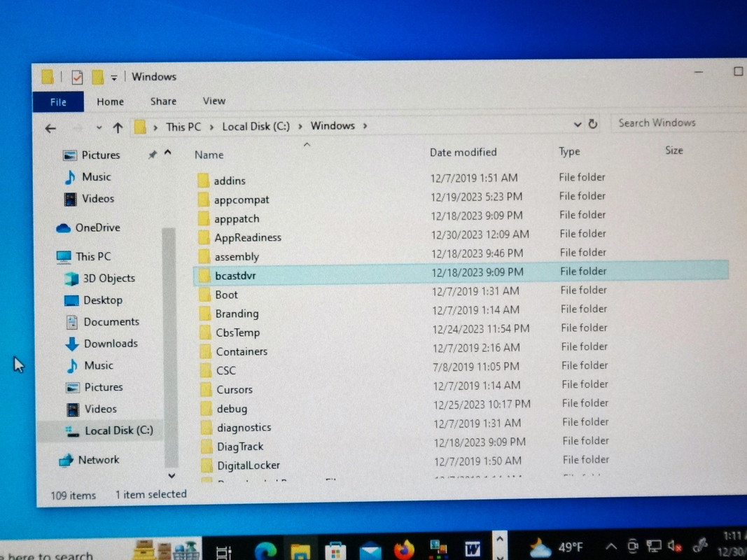
Task: Select the AppReadiness folder icon
Action: [x=204, y=237]
